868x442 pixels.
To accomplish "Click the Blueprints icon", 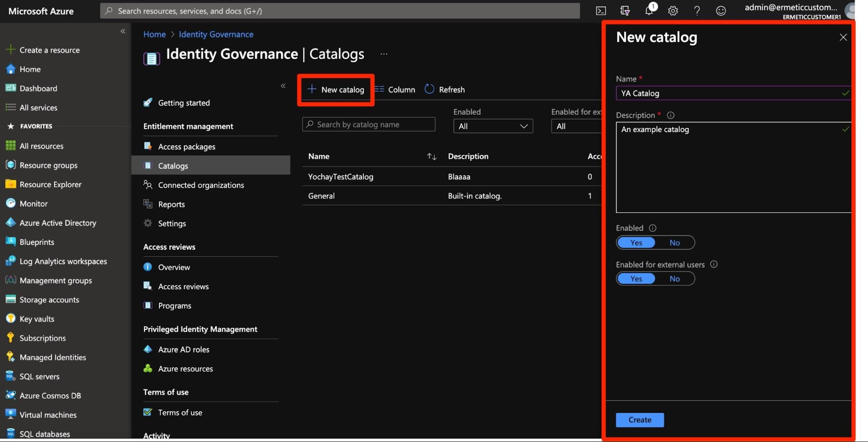I will pos(10,241).
